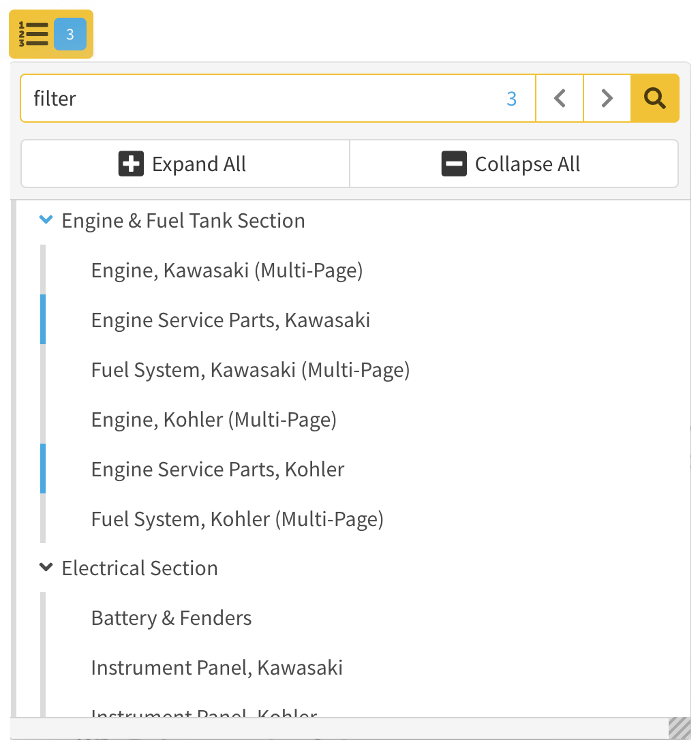The height and width of the screenshot is (751, 700).
Task: Open Instrument Panel, Kawasaki
Action: point(217,668)
